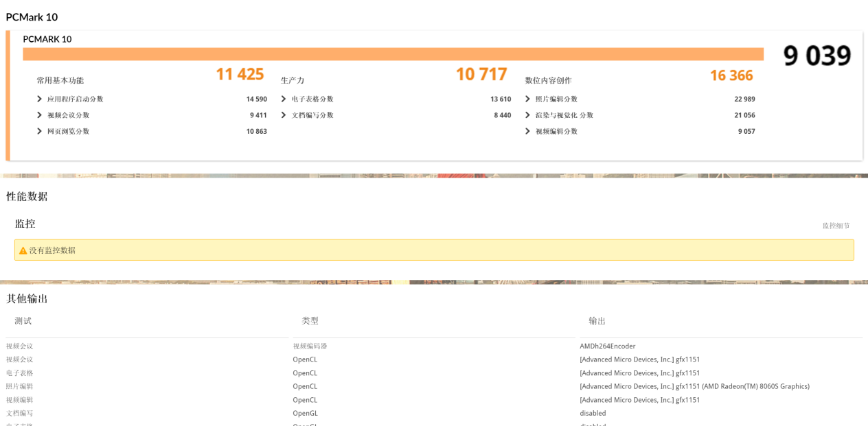Open the 照片编辑分数 breakdown arrow
The height and width of the screenshot is (426, 868).
pos(527,99)
